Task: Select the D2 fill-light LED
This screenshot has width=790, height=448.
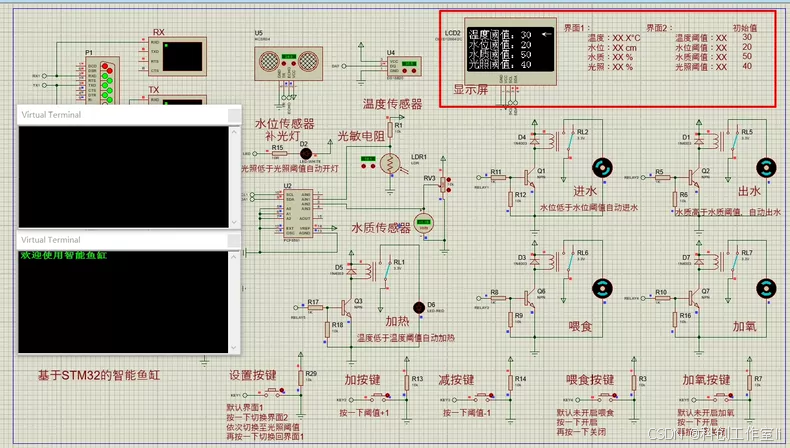Action: 305,154
